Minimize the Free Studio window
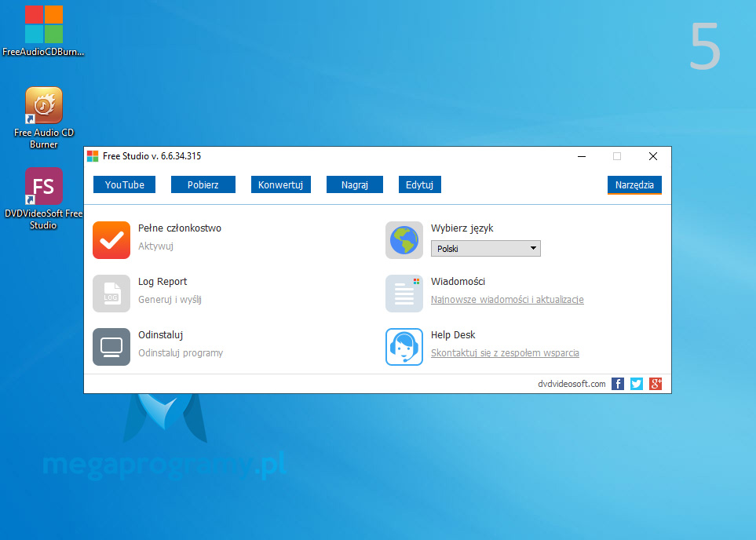756x540 pixels. (x=582, y=156)
